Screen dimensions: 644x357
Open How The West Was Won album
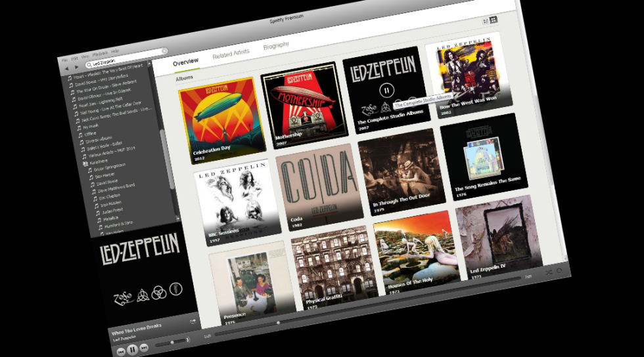point(469,75)
